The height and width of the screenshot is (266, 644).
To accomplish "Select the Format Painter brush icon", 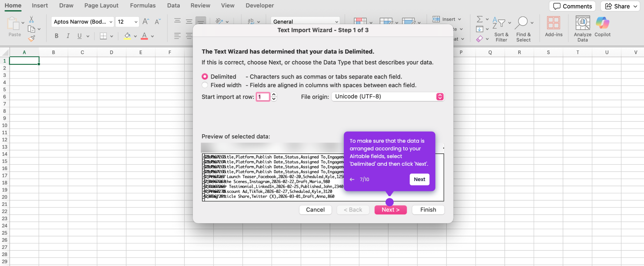I will pos(31,38).
